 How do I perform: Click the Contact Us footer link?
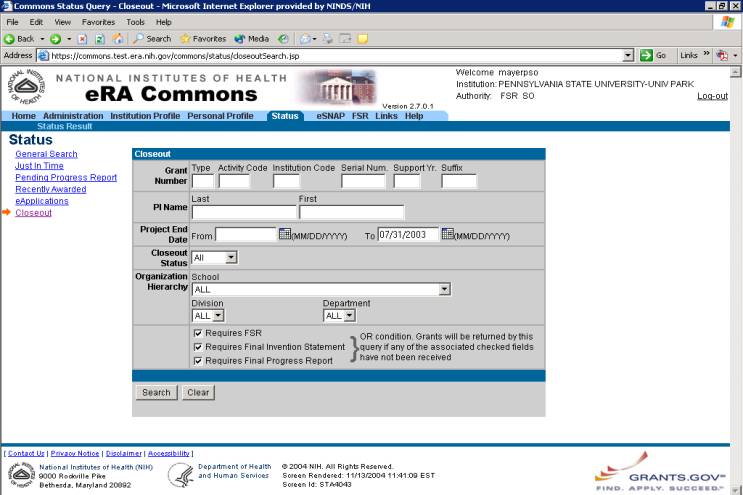26,453
